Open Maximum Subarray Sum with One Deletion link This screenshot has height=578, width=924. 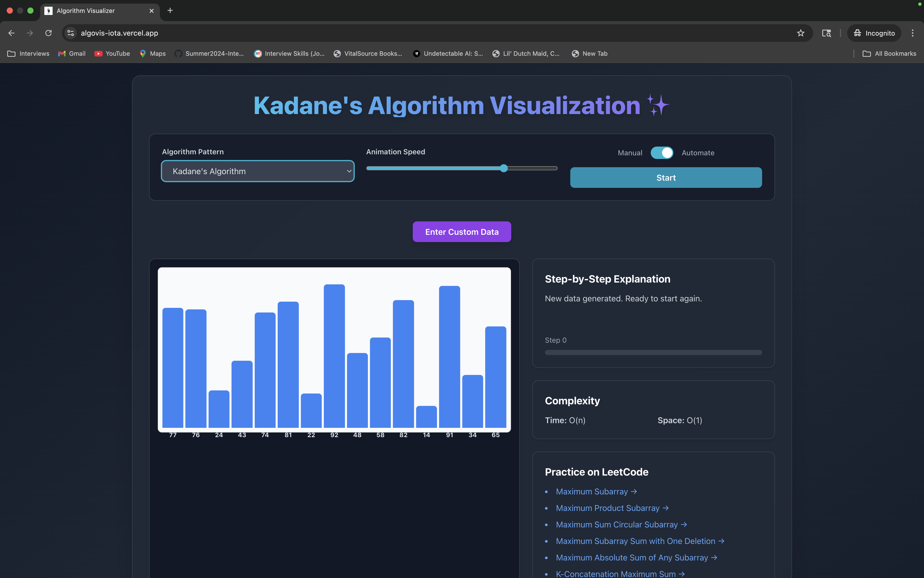click(x=640, y=541)
